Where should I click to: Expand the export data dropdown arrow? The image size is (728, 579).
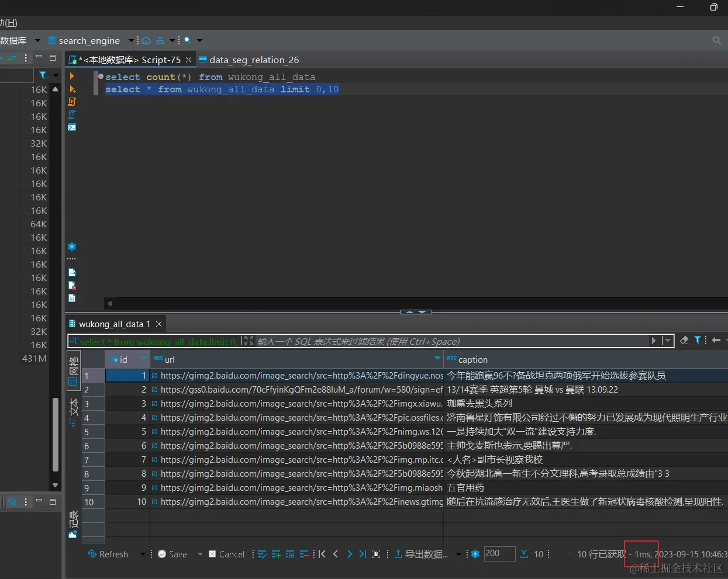tap(458, 554)
